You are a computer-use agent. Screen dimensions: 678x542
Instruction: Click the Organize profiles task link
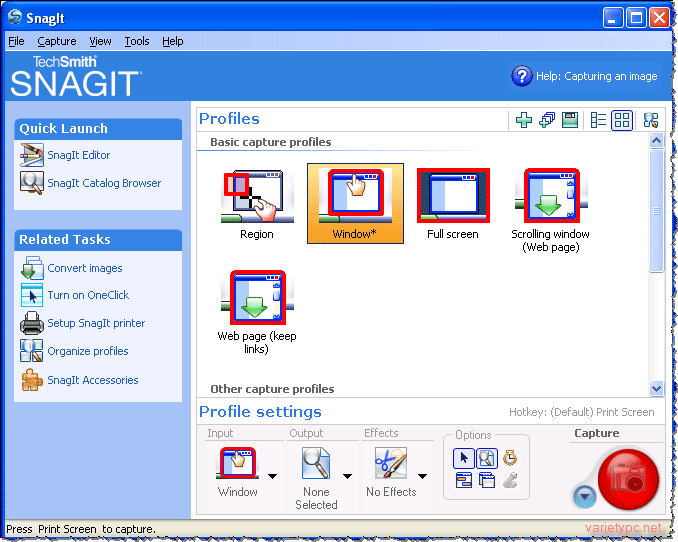coord(88,351)
